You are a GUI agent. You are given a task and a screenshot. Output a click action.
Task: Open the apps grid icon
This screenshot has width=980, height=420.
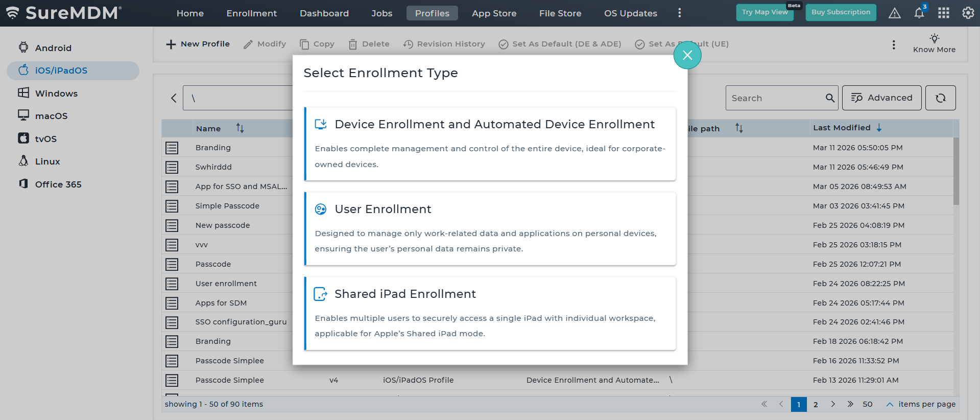click(943, 13)
